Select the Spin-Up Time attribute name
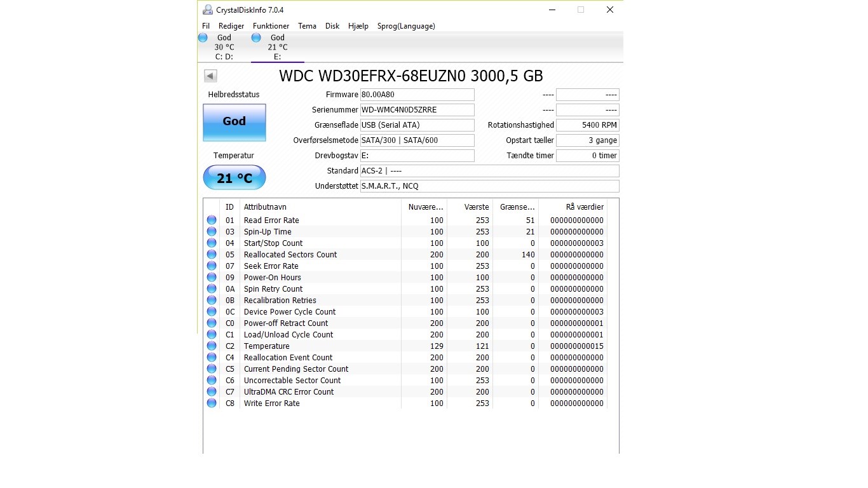Screen dimensions: 868x488 click(x=268, y=232)
